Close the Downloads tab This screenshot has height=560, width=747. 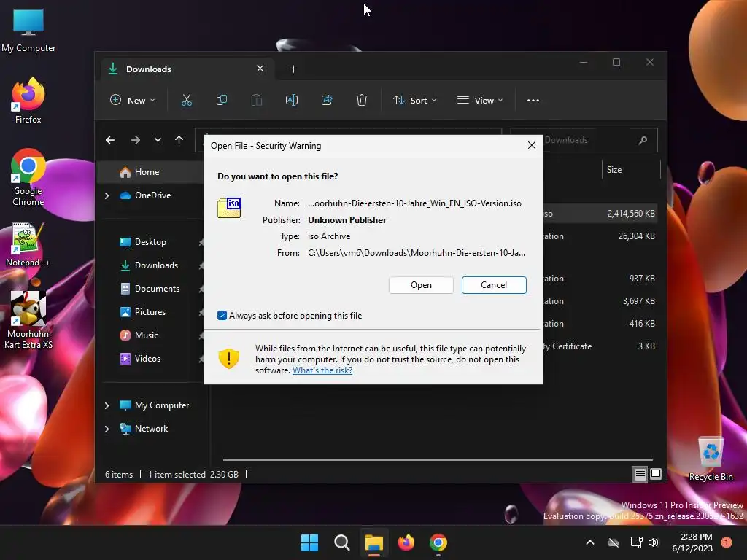click(260, 69)
